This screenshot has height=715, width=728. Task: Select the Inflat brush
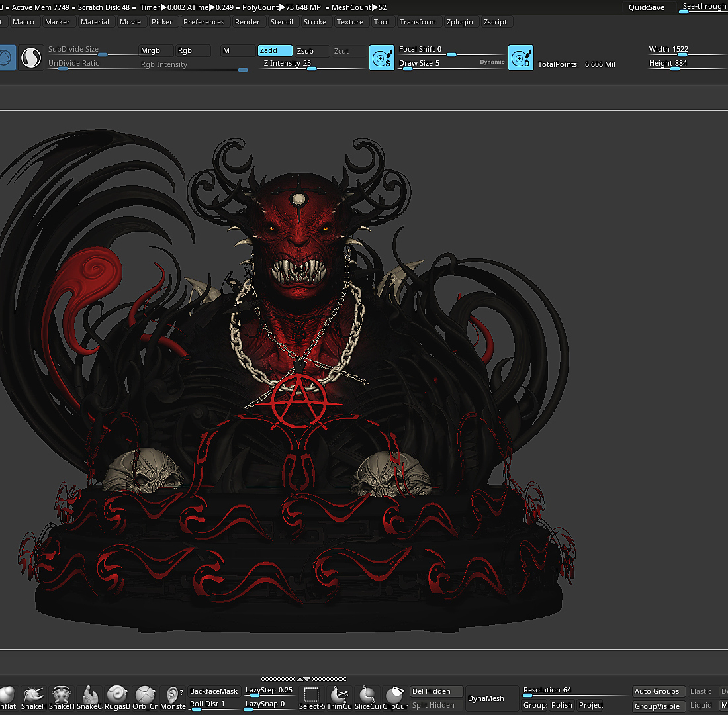click(8, 698)
